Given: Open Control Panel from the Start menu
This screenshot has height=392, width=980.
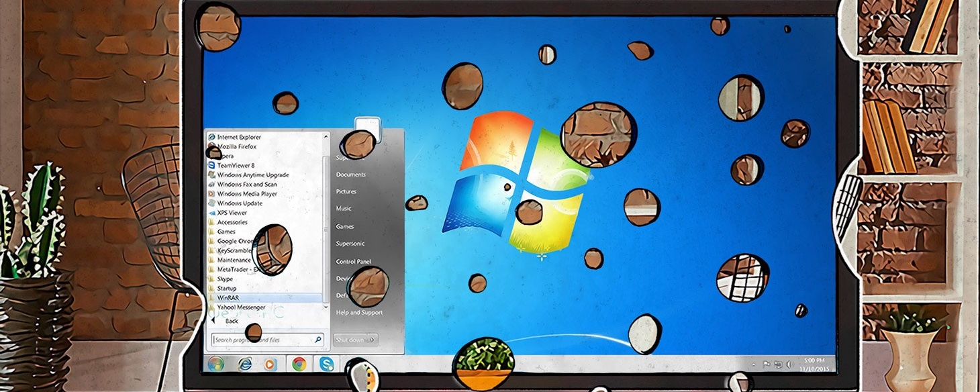Looking at the screenshot, I should (353, 261).
